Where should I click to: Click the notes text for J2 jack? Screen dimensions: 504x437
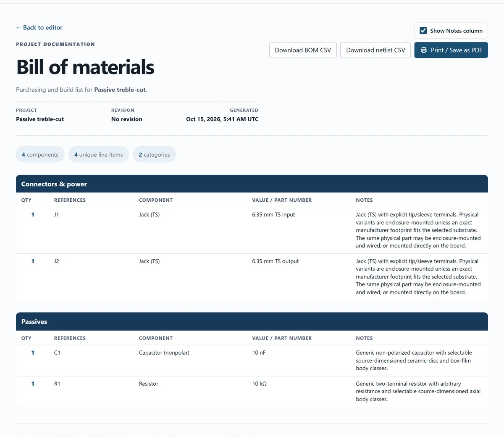418,277
